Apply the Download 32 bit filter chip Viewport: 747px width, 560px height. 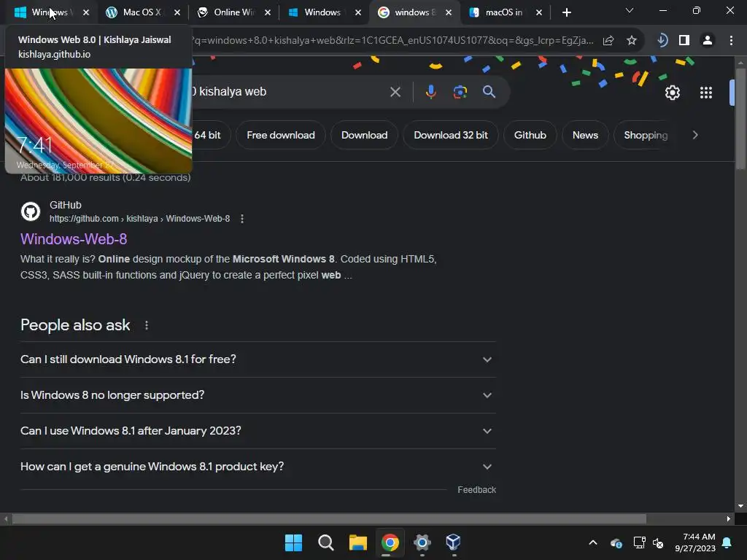click(x=451, y=135)
